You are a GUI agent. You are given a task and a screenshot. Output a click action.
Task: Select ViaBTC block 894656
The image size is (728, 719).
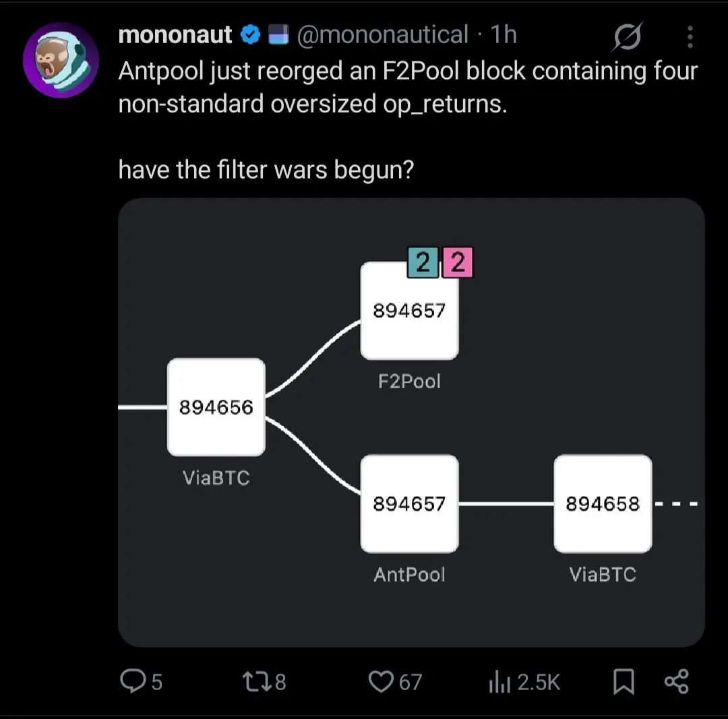[x=216, y=407]
